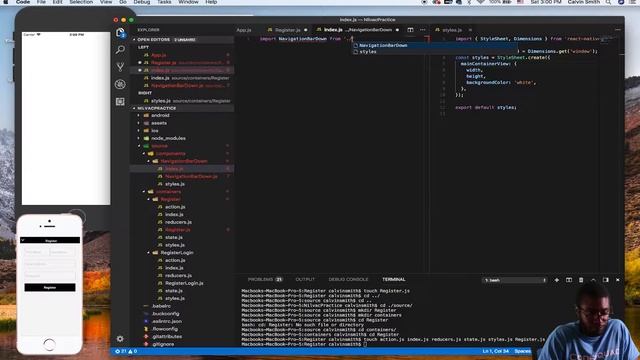This screenshot has width=640, height=360.
Task: Open the Manage gear icon in activity bar
Action: pyautogui.click(x=120, y=338)
